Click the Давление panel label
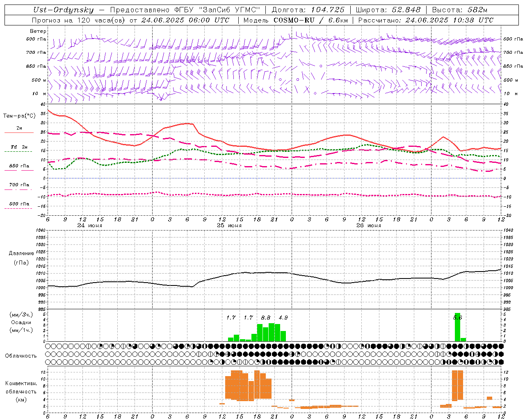Screen dimensions: 525x420 [21, 253]
